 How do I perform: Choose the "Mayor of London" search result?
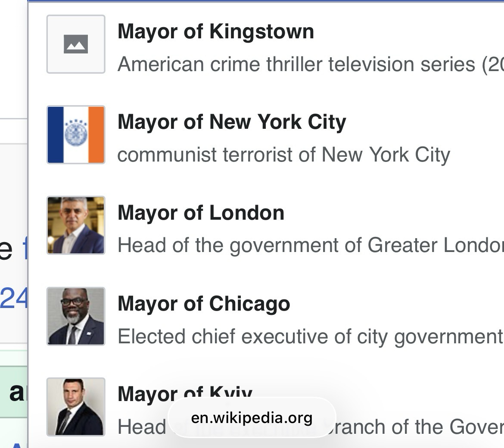point(201,213)
